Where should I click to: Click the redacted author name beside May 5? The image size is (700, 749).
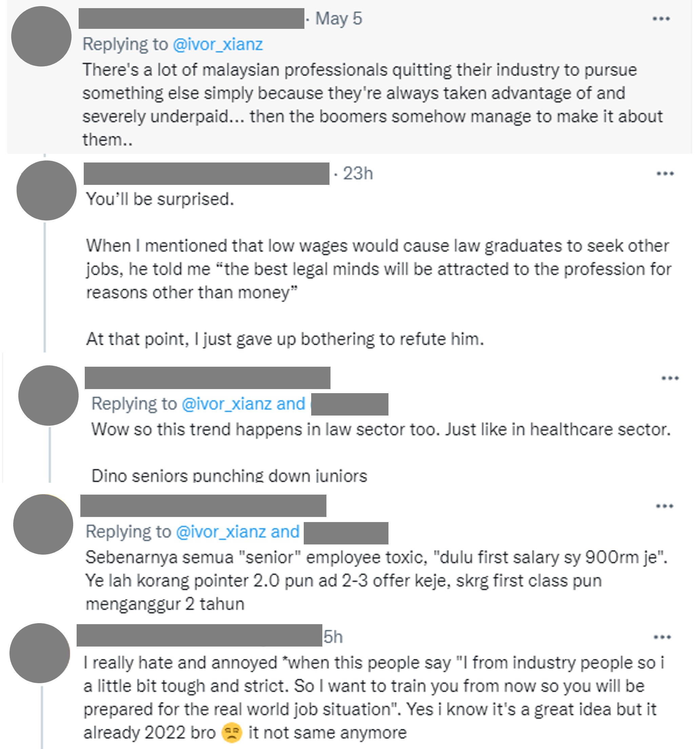(x=191, y=18)
